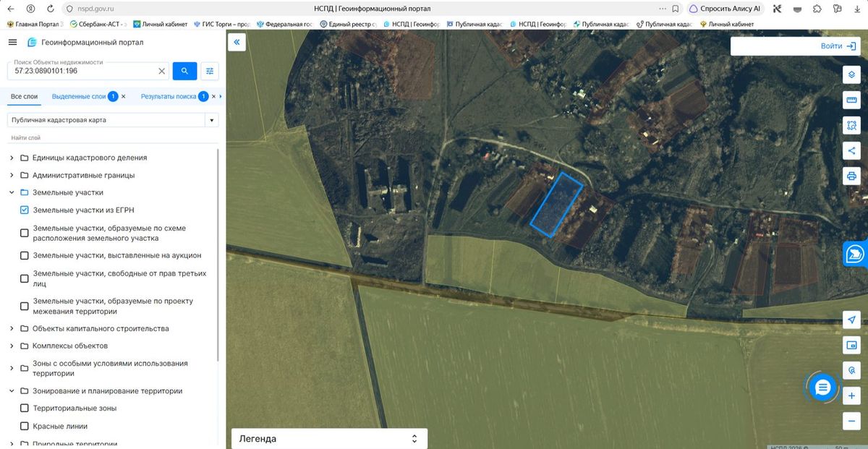Focus the Найти слой search field
The width and height of the screenshot is (868, 449).
tap(112, 137)
